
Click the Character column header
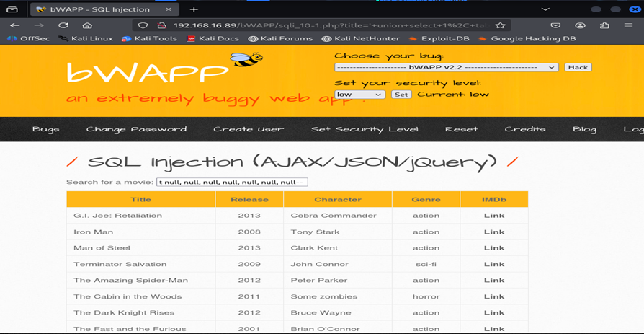pos(338,200)
